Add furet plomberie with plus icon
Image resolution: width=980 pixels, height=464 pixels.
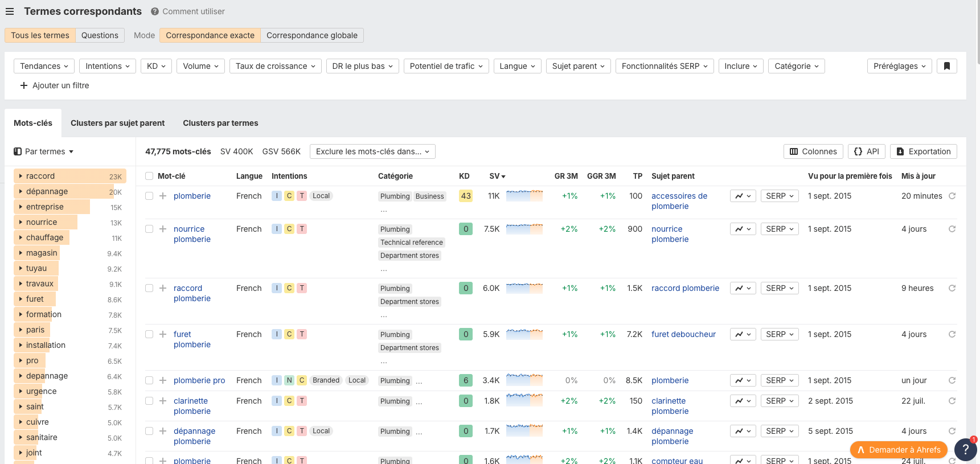[163, 334]
